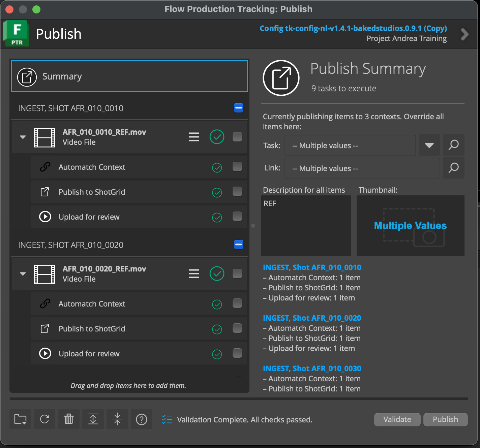Select Publish to ShotGrid under AFR_010_0010

(92, 192)
